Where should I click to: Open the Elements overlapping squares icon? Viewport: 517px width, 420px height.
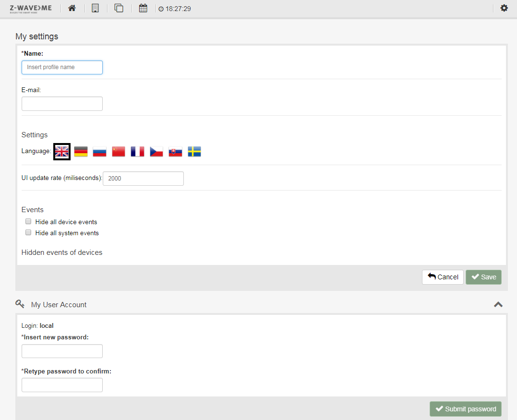(x=119, y=8)
